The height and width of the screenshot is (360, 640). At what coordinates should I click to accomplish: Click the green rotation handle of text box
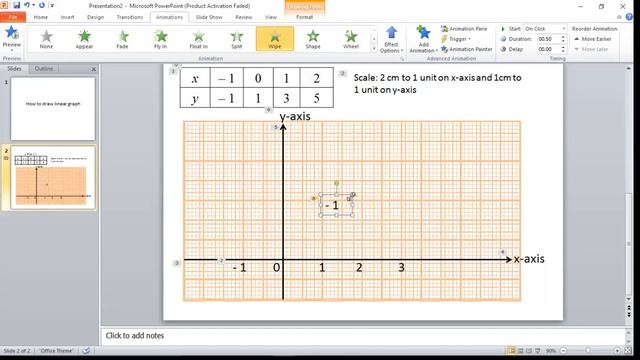(x=336, y=183)
